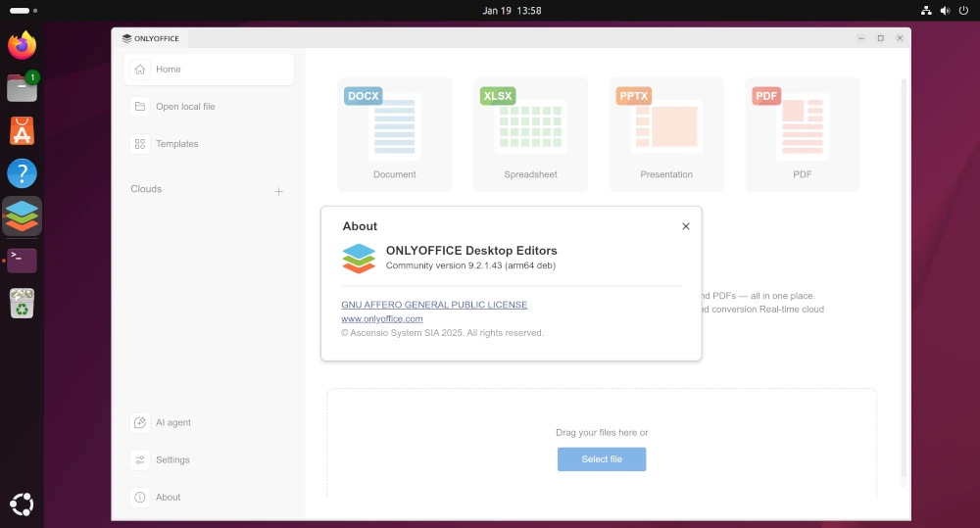Create a new PDF form
Screen dimensions: 980x528
click(803, 134)
